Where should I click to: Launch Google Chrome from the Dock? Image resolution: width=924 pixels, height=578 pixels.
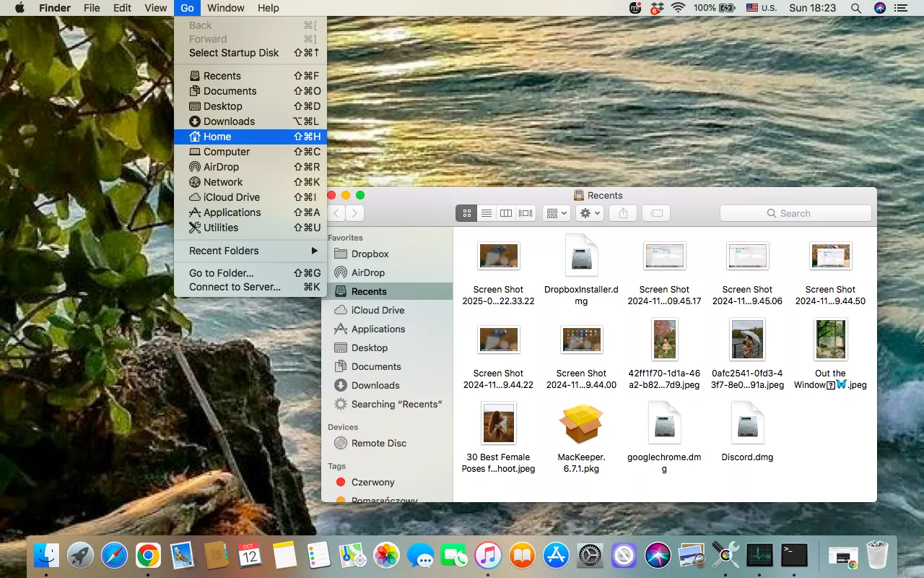pyautogui.click(x=149, y=556)
